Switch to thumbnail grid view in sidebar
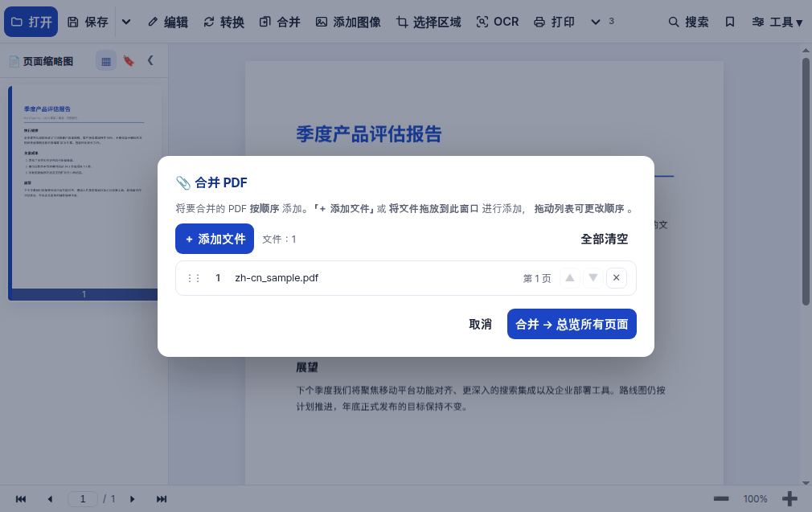The height and width of the screenshot is (512, 812). [106, 61]
